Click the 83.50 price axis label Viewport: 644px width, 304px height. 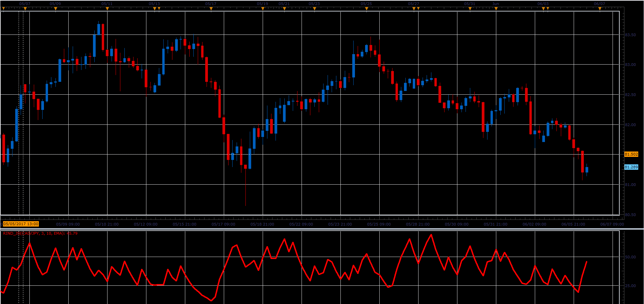click(630, 35)
